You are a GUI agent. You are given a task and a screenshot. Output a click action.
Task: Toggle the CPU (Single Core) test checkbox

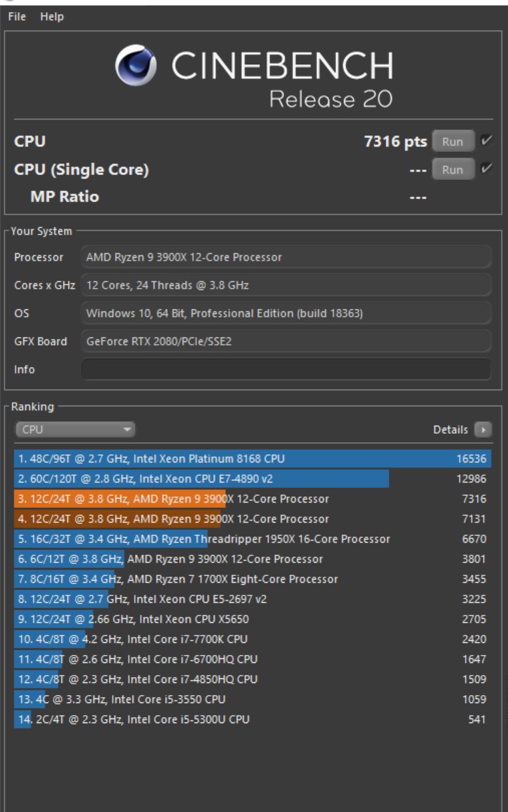pyautogui.click(x=487, y=169)
